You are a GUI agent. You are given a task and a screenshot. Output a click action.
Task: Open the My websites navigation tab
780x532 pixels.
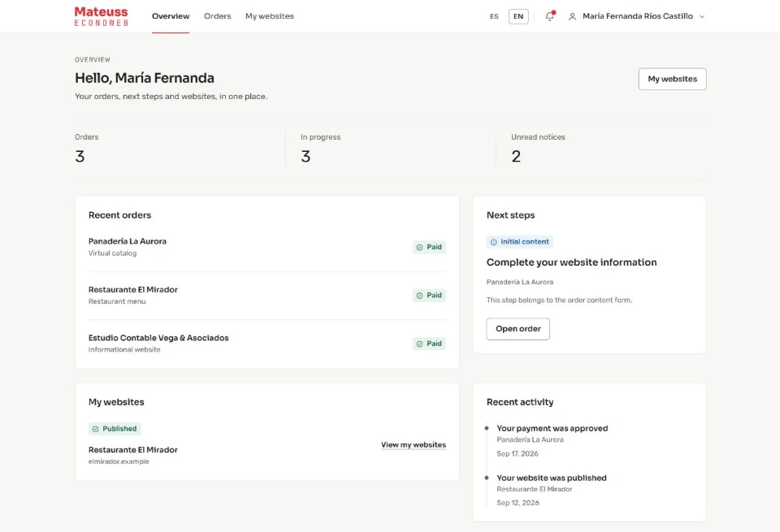point(270,16)
